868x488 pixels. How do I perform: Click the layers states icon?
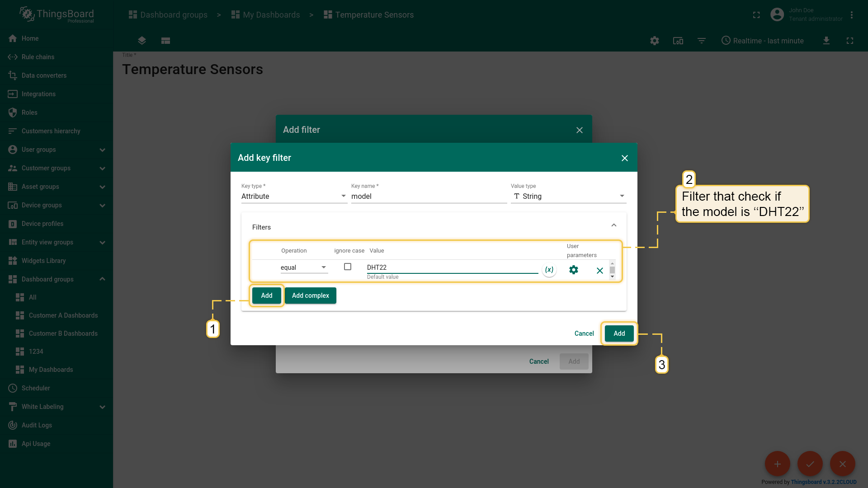pos(142,41)
